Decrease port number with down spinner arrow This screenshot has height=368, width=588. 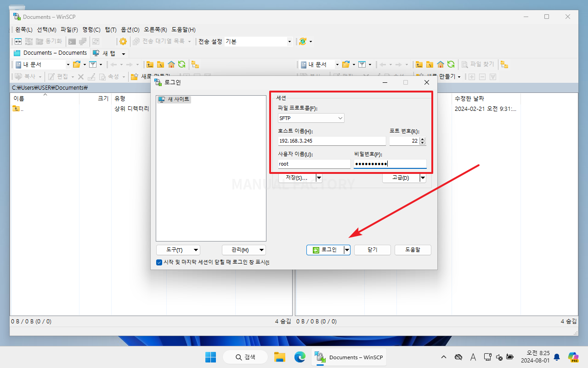(423, 143)
